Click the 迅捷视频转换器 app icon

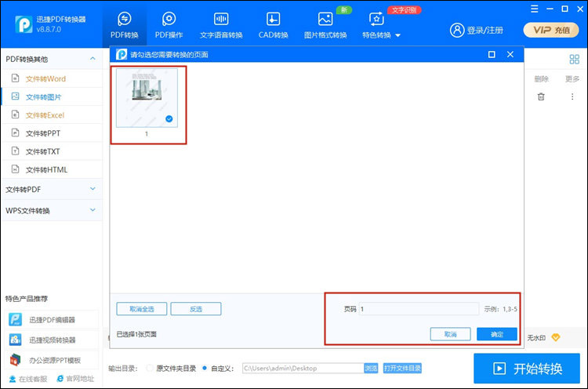(x=16, y=340)
